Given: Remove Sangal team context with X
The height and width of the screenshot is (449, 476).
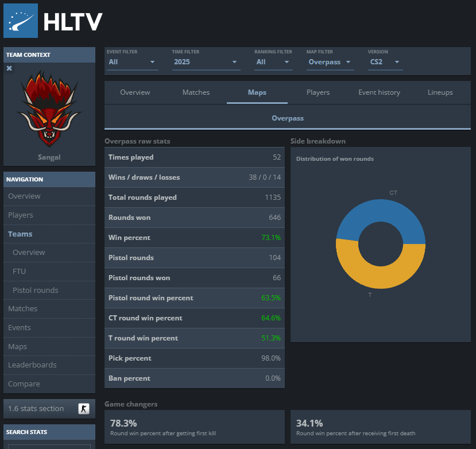Looking at the screenshot, I should (x=9, y=68).
